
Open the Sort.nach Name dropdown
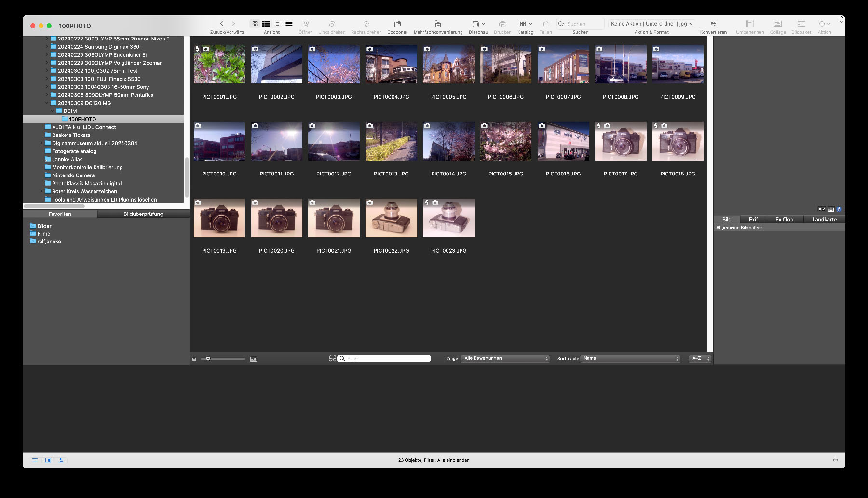pyautogui.click(x=630, y=358)
